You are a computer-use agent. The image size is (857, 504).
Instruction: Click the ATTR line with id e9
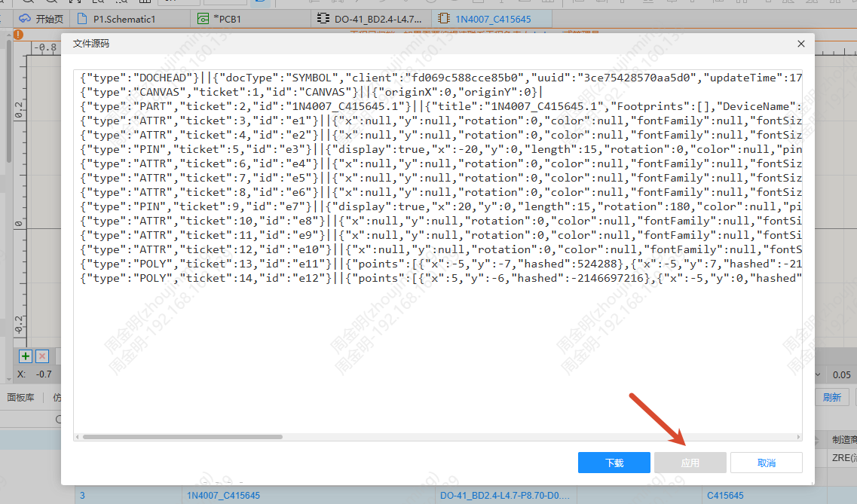pos(440,235)
